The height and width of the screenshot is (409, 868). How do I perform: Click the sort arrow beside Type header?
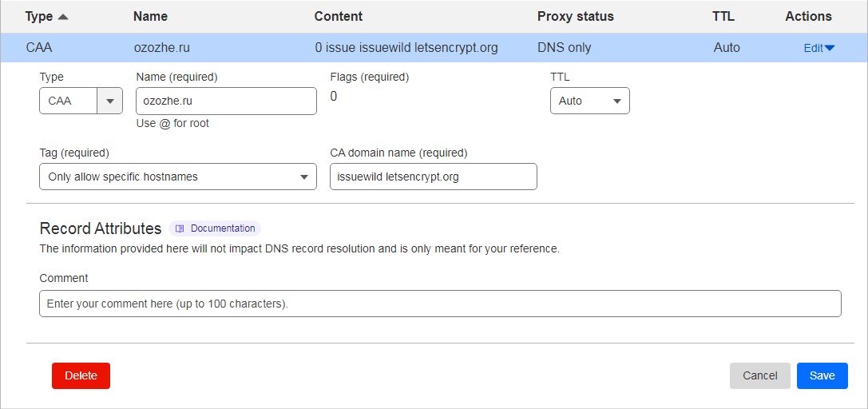click(x=62, y=17)
